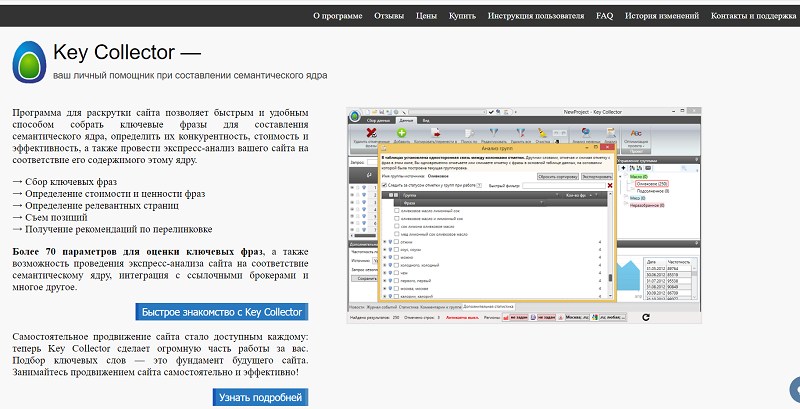Check the 'чем' group checkbox
800x409 pixels.
tap(396, 273)
